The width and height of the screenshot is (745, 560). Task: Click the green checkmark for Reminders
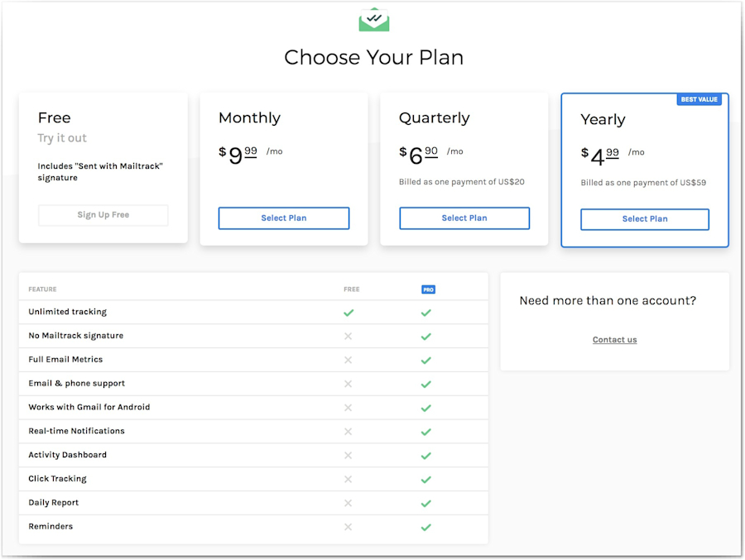coord(426,527)
